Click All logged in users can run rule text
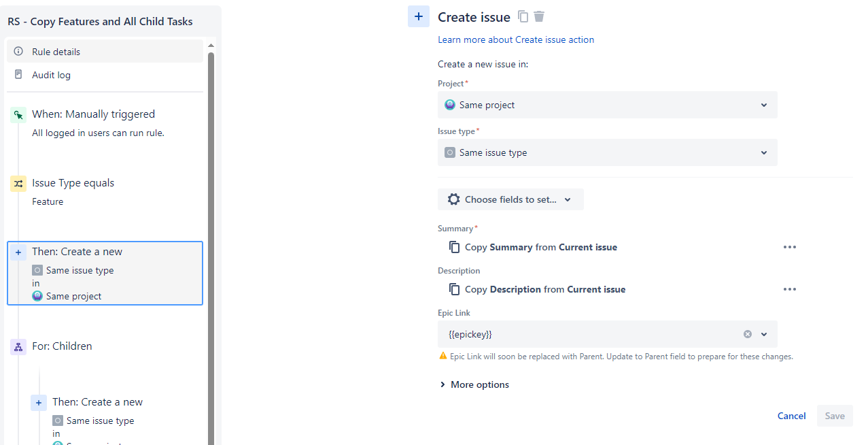868x445 pixels. [x=98, y=133]
